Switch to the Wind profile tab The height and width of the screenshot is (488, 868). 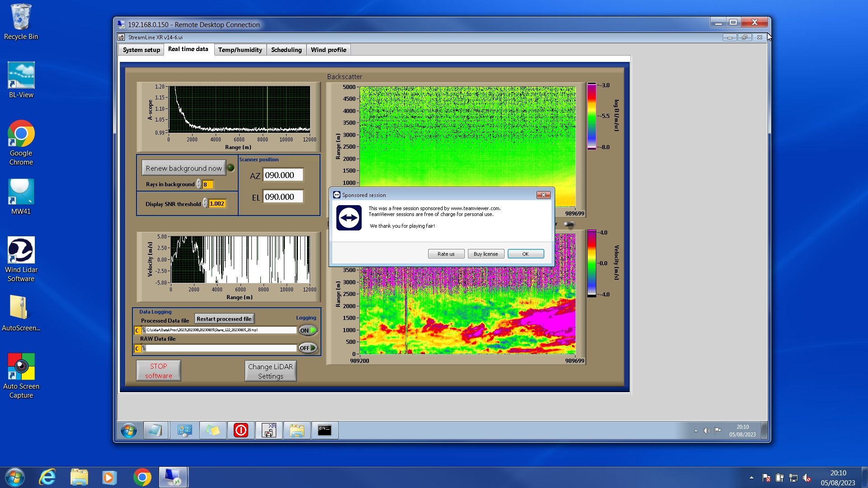(x=328, y=50)
